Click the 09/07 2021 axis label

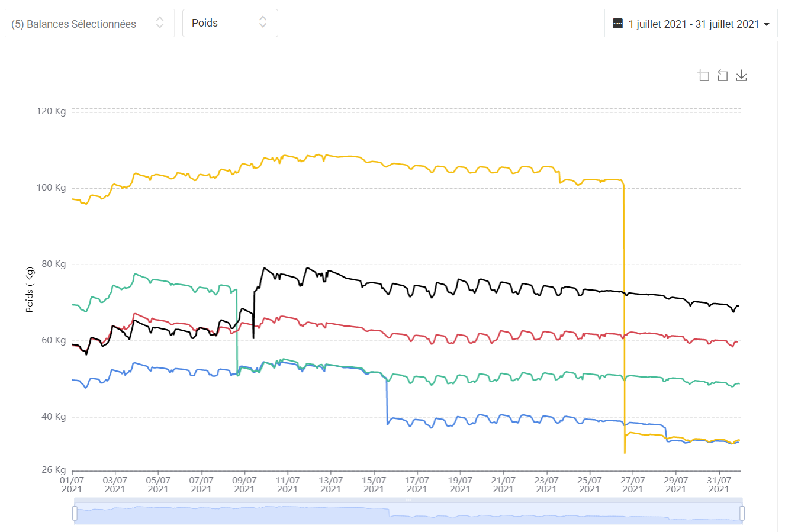[x=244, y=485]
